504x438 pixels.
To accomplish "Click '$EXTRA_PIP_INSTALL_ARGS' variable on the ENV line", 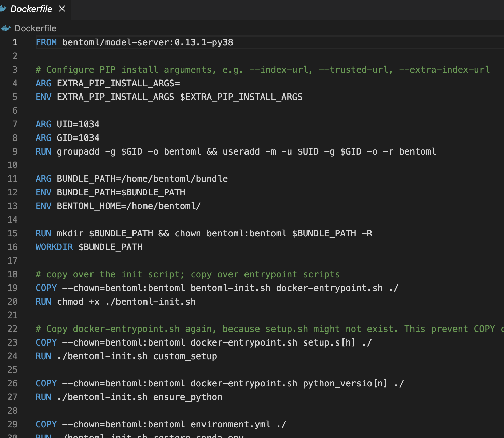I will pyautogui.click(x=241, y=97).
